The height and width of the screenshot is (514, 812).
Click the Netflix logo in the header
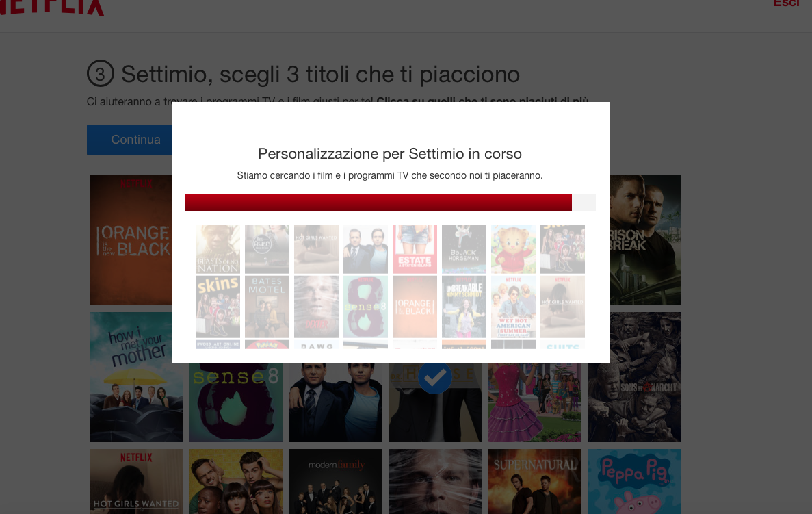(52, 8)
